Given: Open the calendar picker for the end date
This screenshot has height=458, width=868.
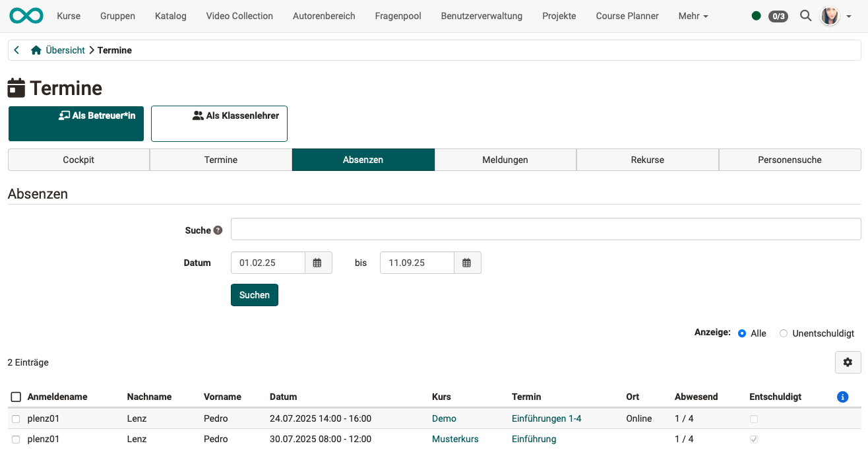Looking at the screenshot, I should tap(467, 262).
